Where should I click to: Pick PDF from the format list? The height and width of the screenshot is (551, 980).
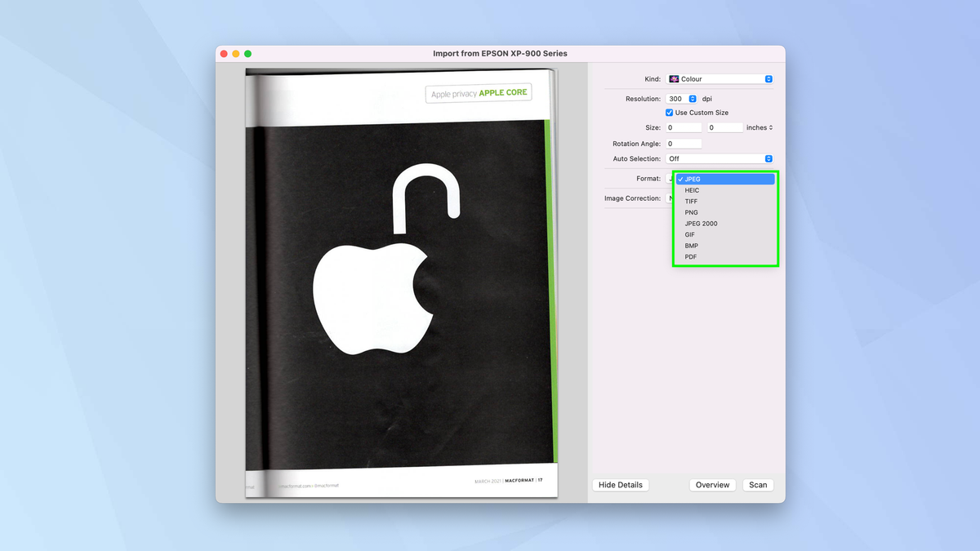(x=690, y=256)
